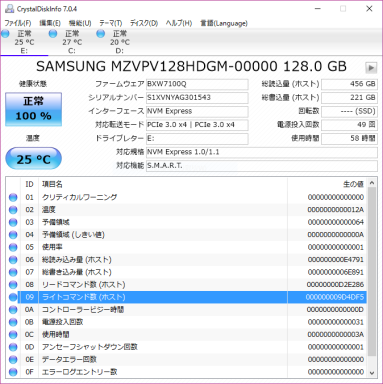The height and width of the screenshot is (384, 383).
Task: Select row 04 予備領域 (しきい値)
Action: tap(186, 235)
